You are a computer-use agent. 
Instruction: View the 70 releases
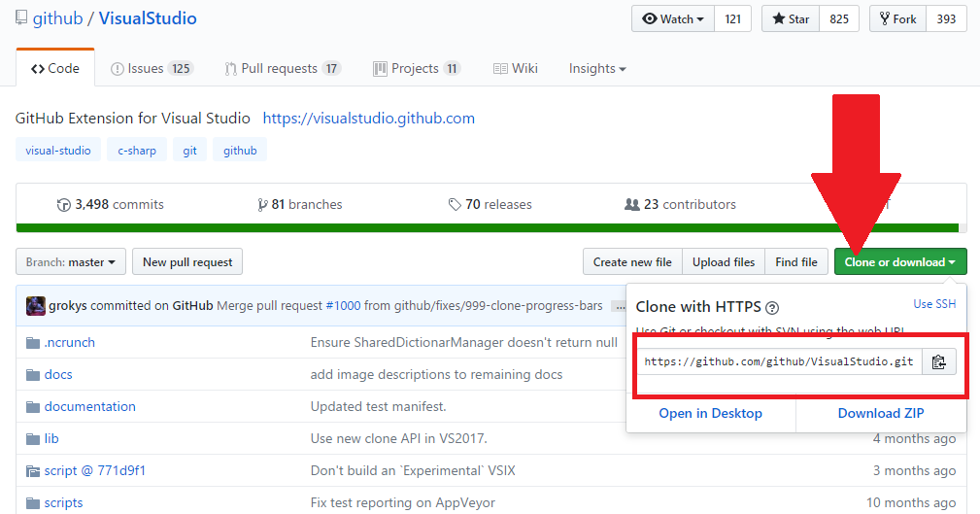[x=490, y=204]
